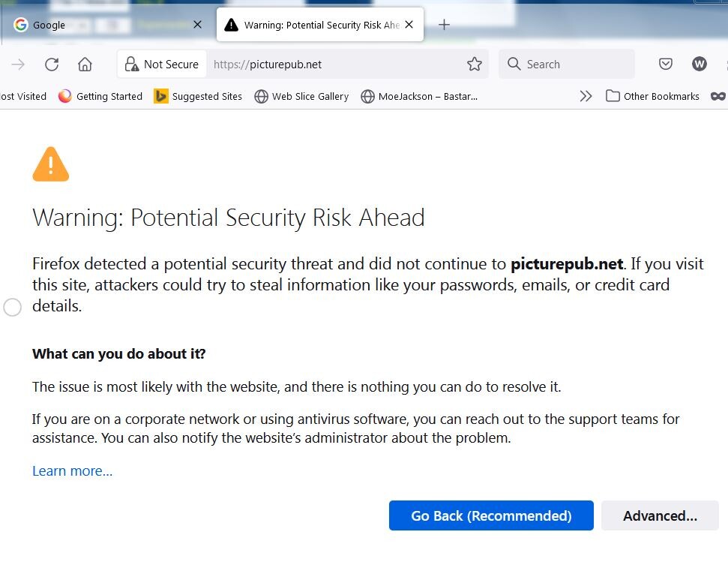Click the reload page icon

[52, 65]
